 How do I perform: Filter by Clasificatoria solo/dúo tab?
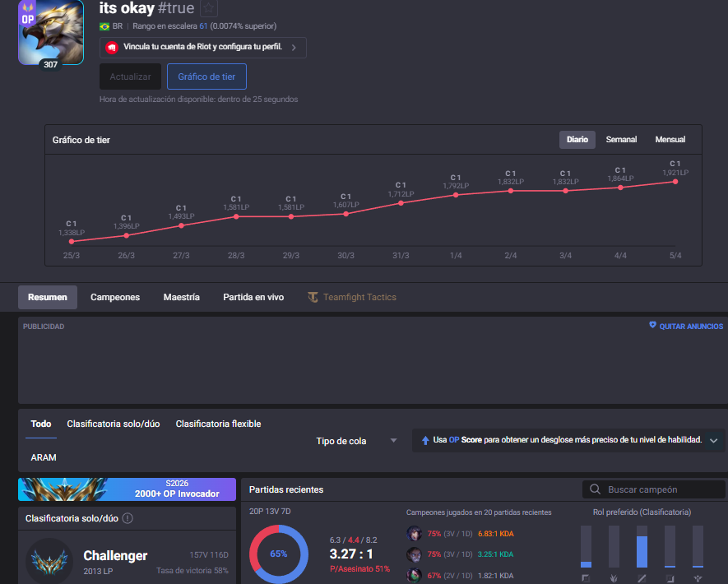point(114,424)
